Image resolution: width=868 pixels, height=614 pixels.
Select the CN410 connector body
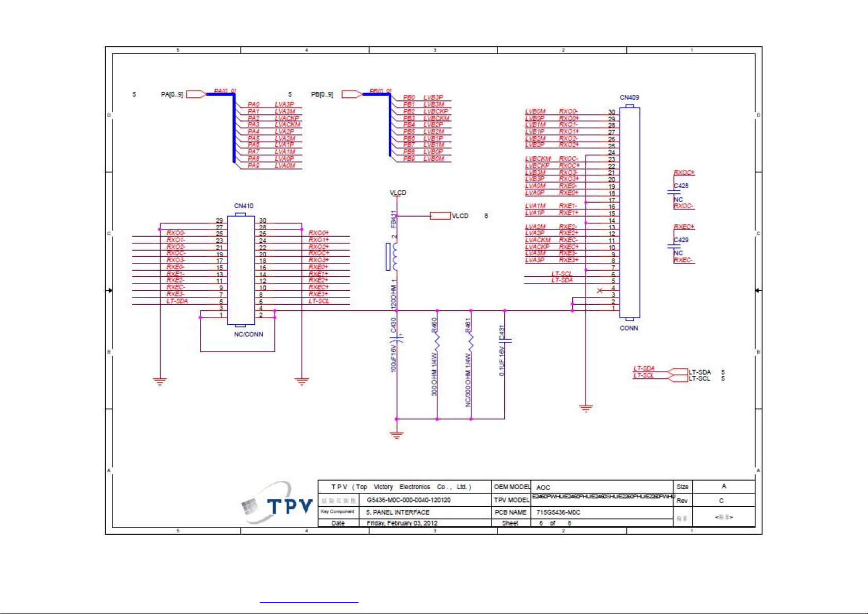point(241,271)
